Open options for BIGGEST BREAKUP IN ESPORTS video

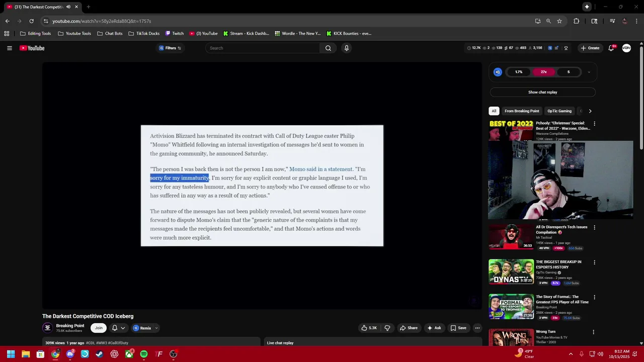594,262
